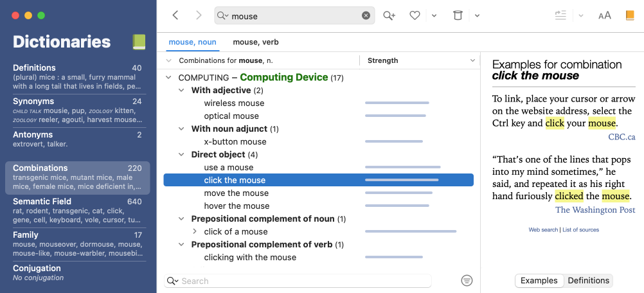Click the forward navigation arrow
This screenshot has height=293, width=644.
click(x=199, y=15)
